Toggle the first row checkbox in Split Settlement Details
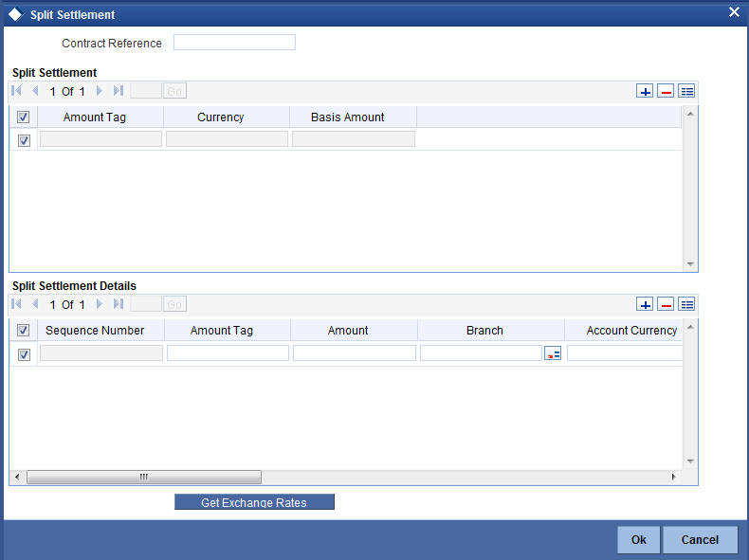749x560 pixels. (x=24, y=354)
